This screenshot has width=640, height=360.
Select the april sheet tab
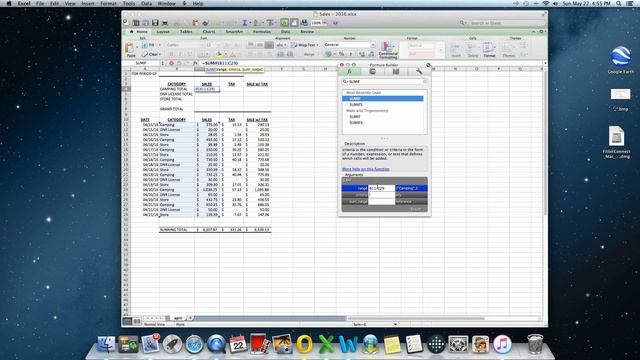pyautogui.click(x=178, y=318)
